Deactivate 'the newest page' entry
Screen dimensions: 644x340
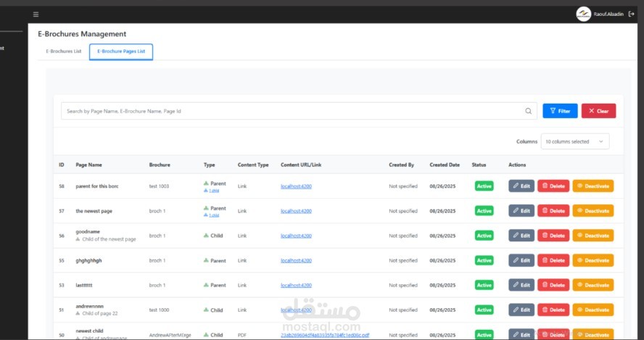pos(593,211)
